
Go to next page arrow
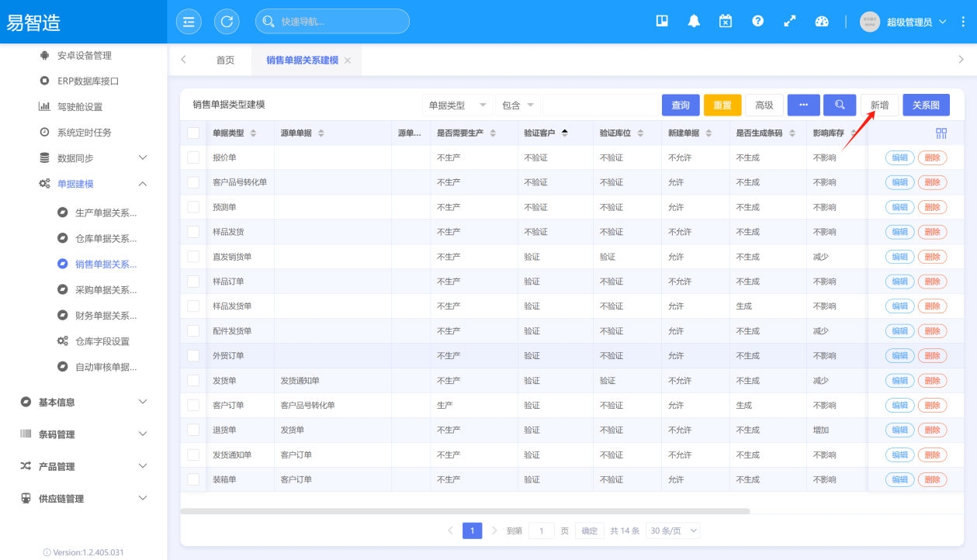pos(494,531)
